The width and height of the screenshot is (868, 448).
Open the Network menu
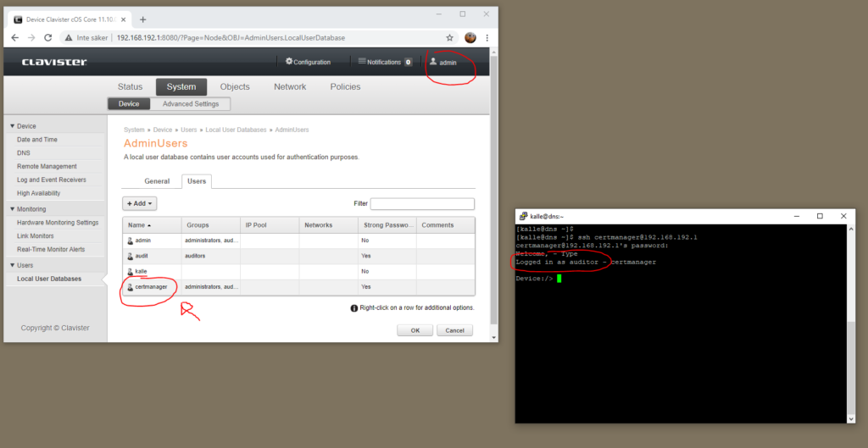point(290,87)
